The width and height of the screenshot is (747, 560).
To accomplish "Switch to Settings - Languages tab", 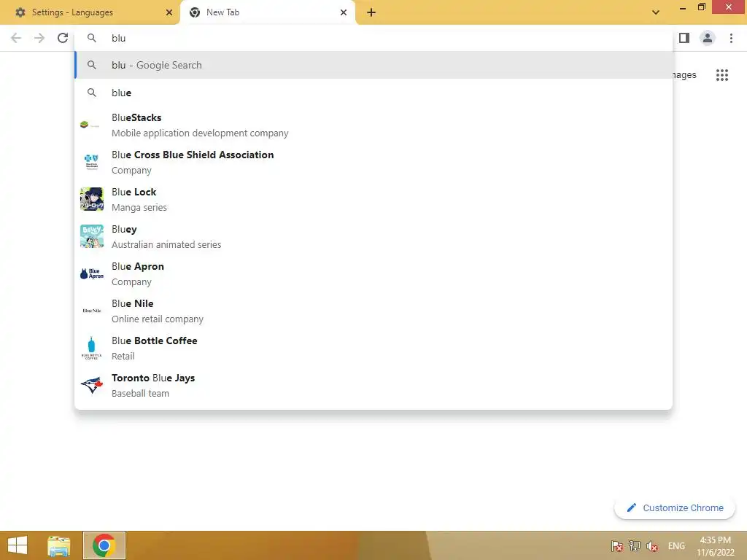I will pos(90,12).
